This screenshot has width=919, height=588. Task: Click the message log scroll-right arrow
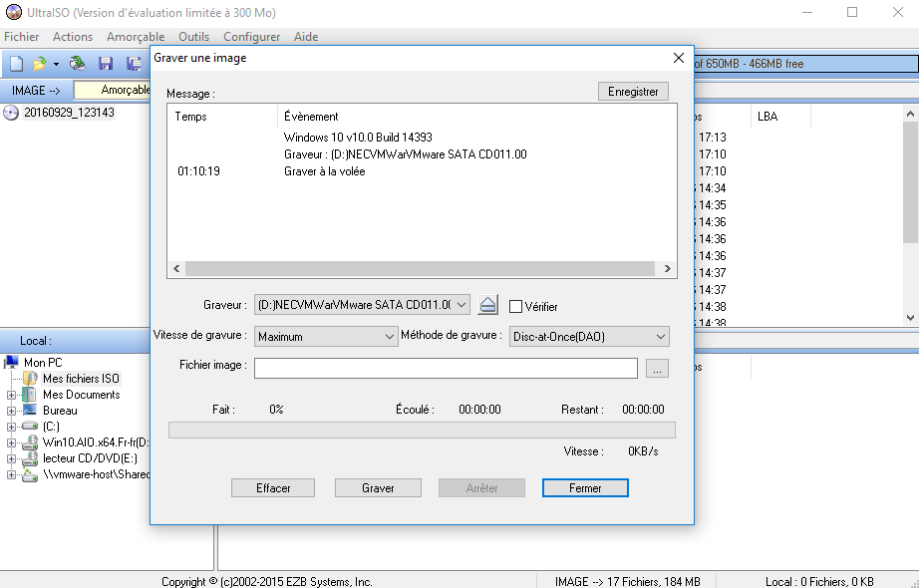pyautogui.click(x=667, y=268)
